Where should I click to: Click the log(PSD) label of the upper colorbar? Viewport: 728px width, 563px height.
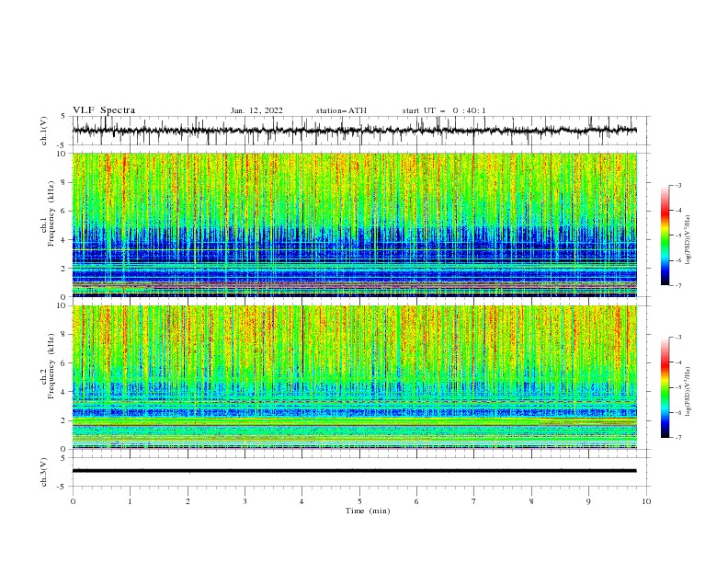(x=688, y=240)
